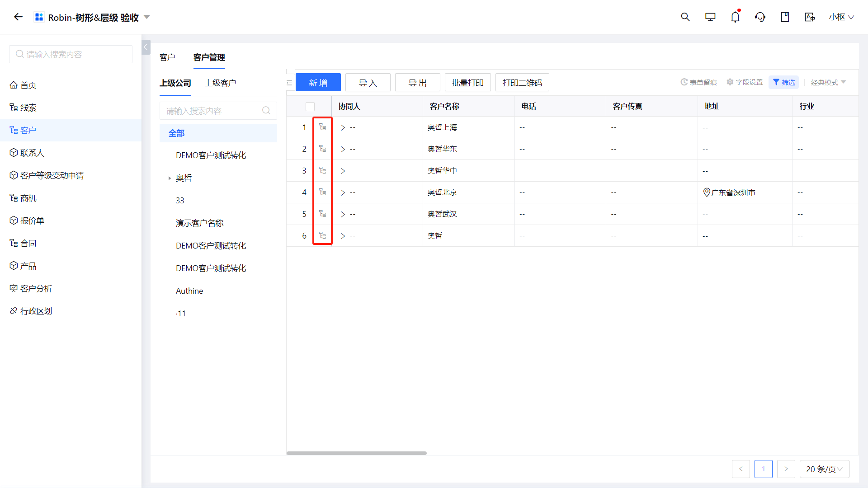Click the location pin for 广东省深圳市
The image size is (868, 488).
(707, 192)
